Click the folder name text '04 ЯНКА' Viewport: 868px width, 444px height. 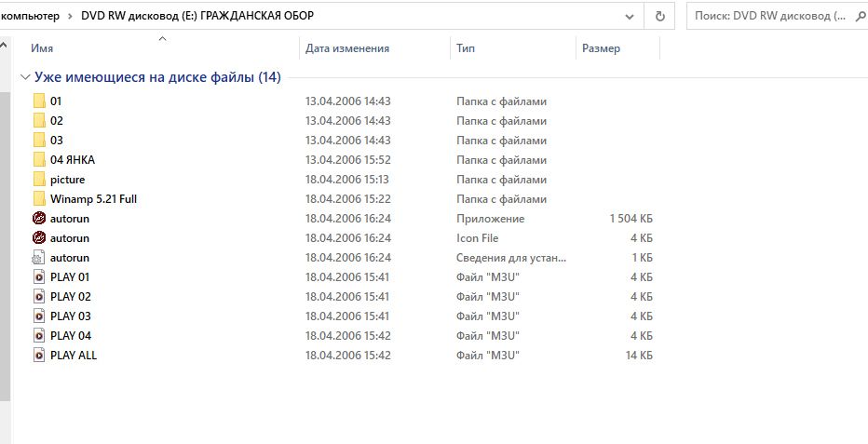click(x=73, y=160)
